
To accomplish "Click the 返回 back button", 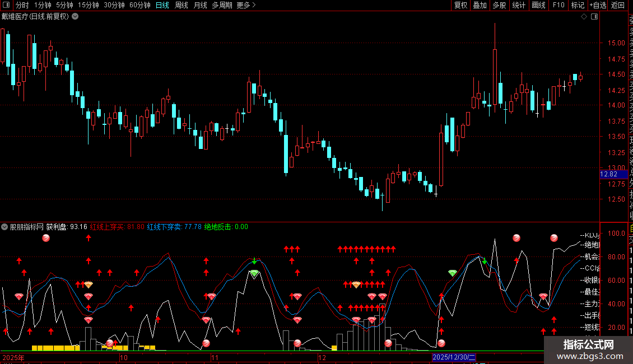I will [x=618, y=5].
